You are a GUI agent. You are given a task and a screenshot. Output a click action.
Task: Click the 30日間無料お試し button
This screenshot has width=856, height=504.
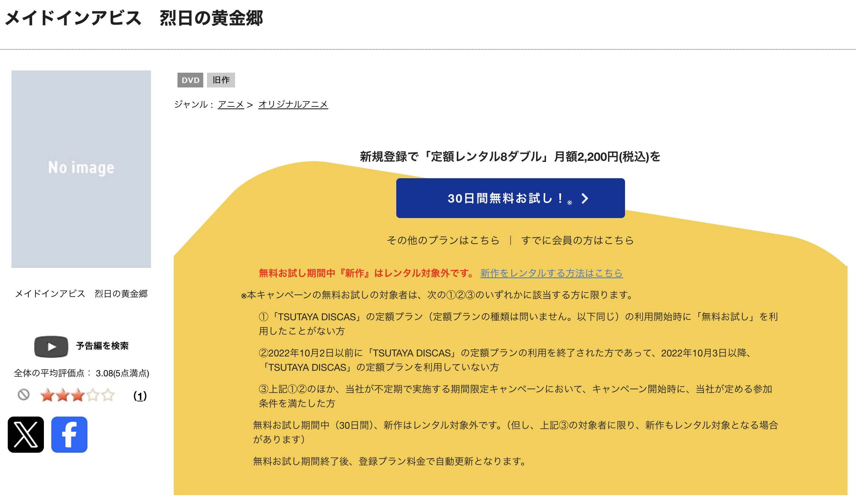point(510,198)
